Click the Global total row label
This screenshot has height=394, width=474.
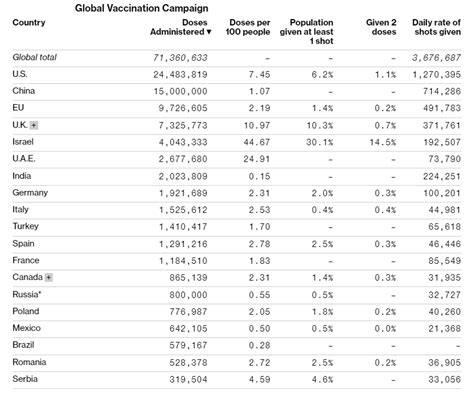(34, 57)
